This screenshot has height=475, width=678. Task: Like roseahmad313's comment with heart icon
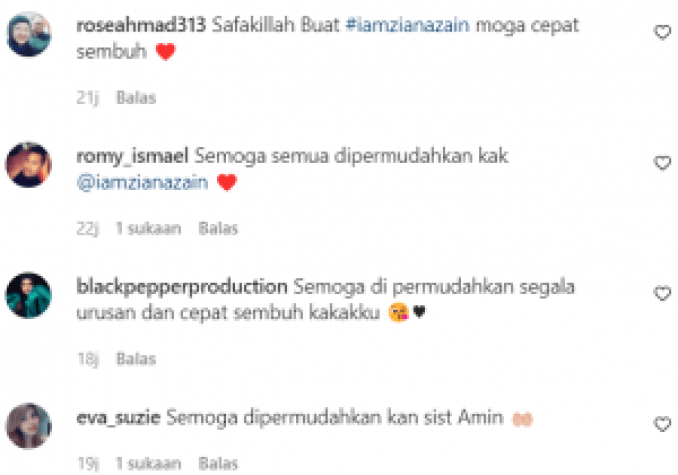(x=662, y=32)
